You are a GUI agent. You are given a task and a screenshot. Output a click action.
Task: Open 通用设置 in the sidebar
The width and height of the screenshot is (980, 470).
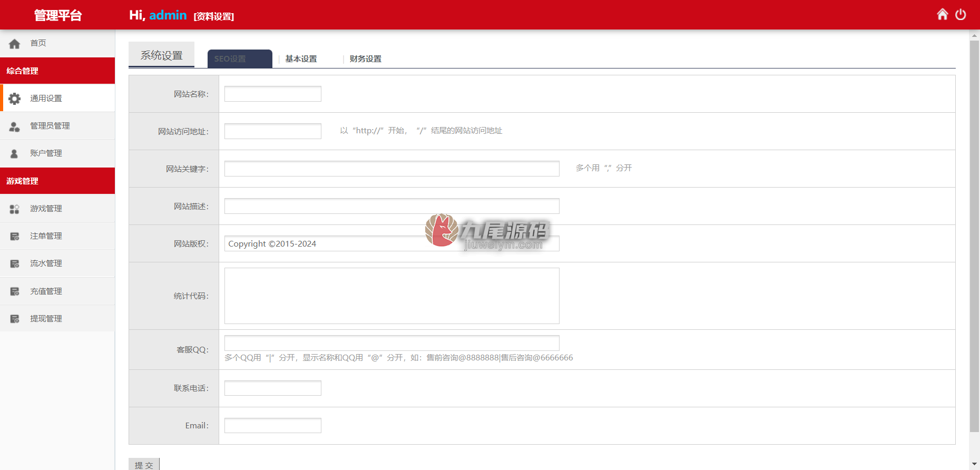click(x=57, y=98)
